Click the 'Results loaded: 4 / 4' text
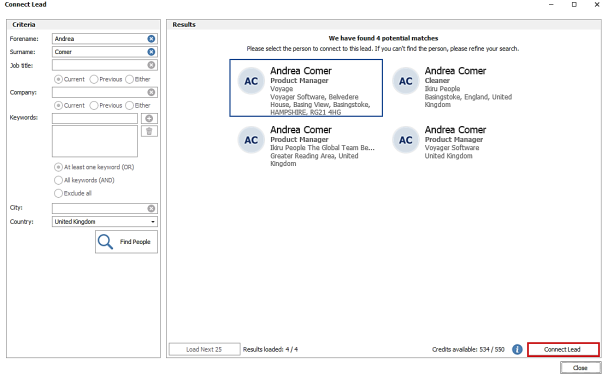 click(270, 350)
